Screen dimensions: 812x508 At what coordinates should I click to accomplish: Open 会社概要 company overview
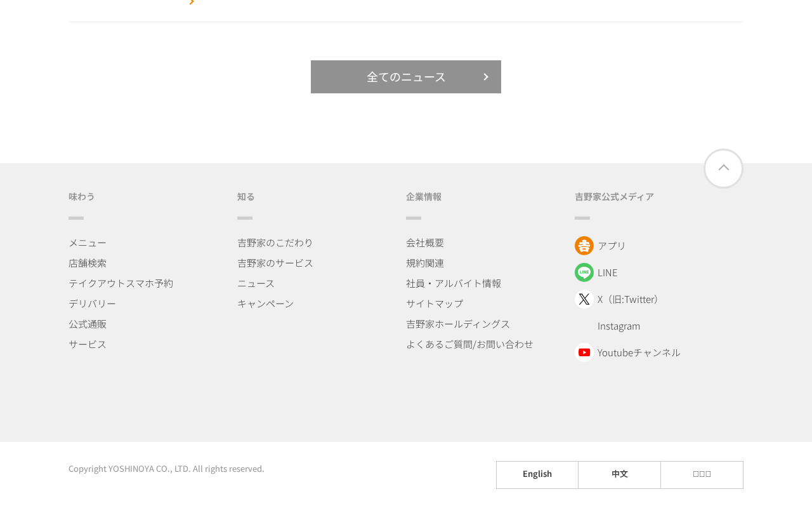[425, 243]
